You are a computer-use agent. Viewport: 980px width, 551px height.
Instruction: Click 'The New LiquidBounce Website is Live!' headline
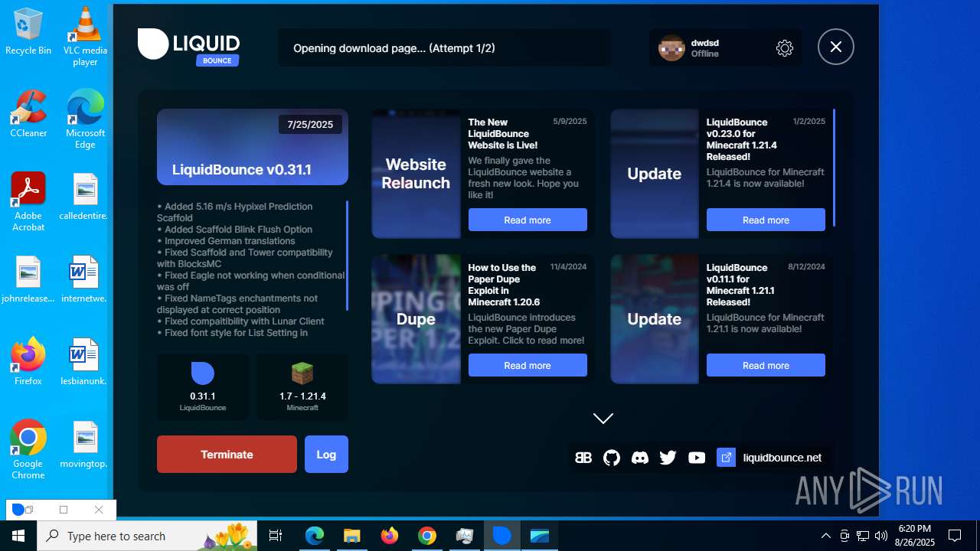tap(504, 133)
